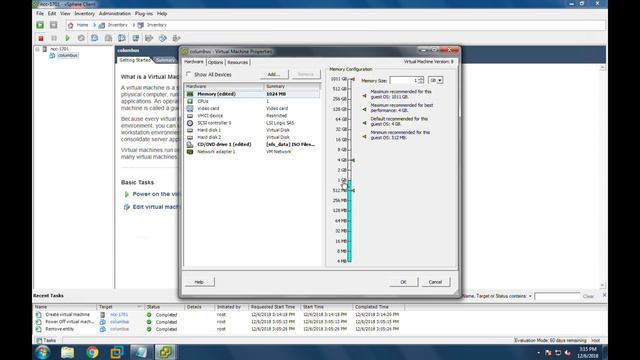The width and height of the screenshot is (640, 360).
Task: Click the main panel vertical scrollbar down arrow
Action: point(602,285)
